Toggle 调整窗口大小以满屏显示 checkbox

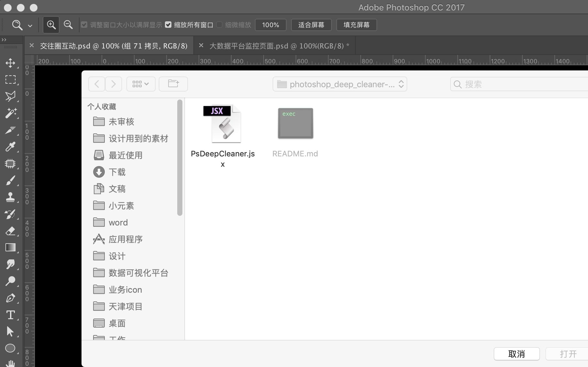click(84, 24)
